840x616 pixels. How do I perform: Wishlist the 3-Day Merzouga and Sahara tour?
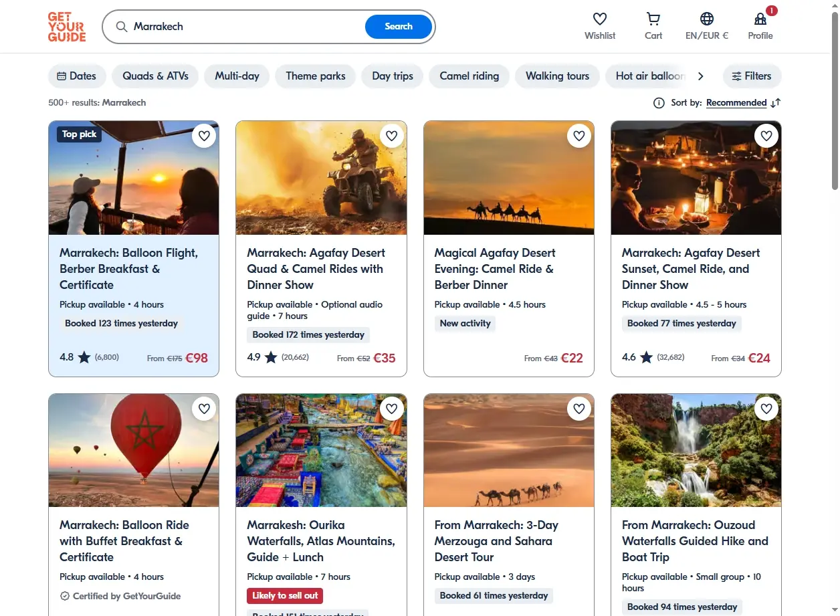[x=579, y=409]
